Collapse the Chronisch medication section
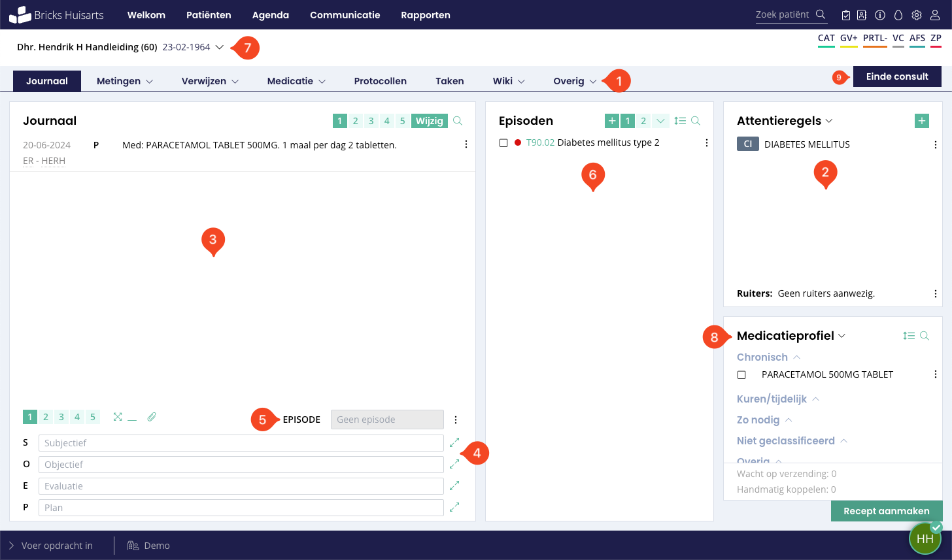952x560 pixels. click(796, 357)
